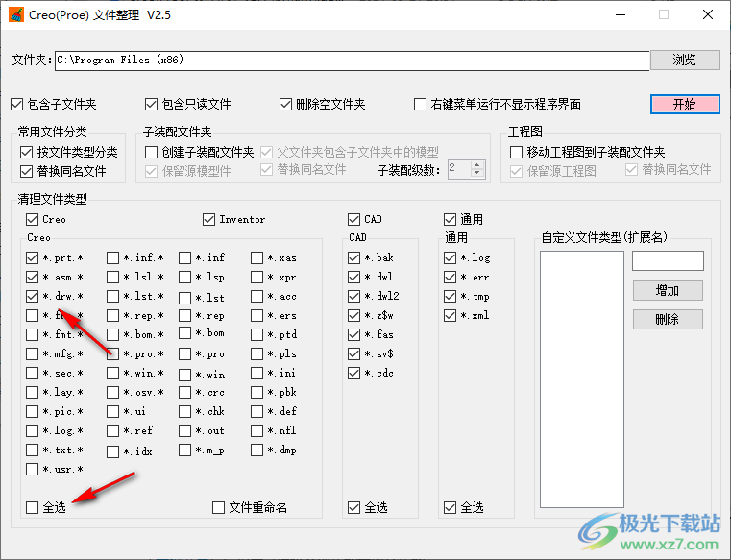
Task: Uncheck the *.bak CAD file type
Action: 353,257
